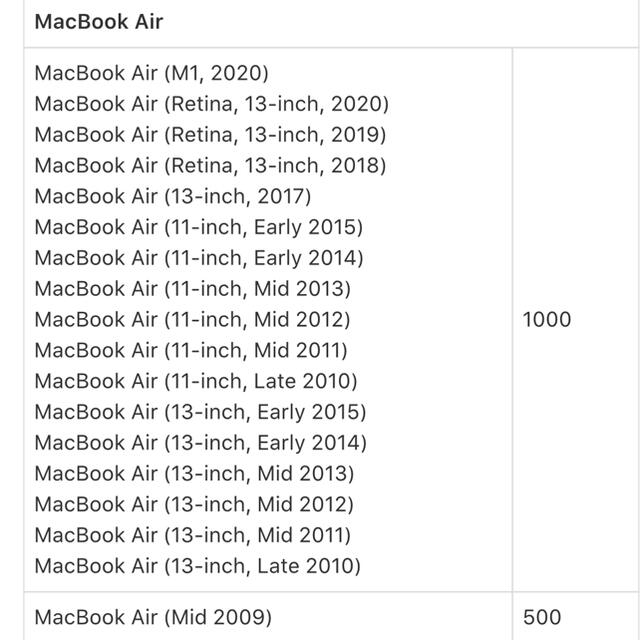
Task: Select MacBook Air (11-inch, Mid 2012)
Action: coord(192,320)
